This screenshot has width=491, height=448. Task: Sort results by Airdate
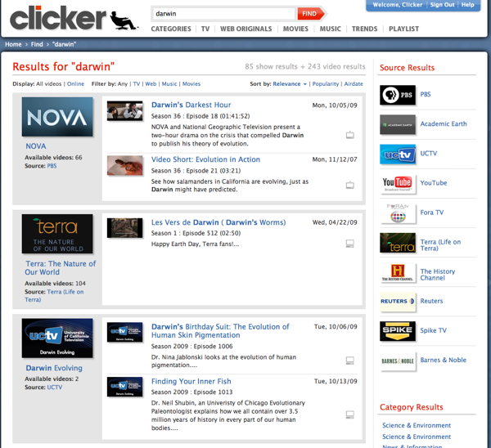pyautogui.click(x=354, y=84)
